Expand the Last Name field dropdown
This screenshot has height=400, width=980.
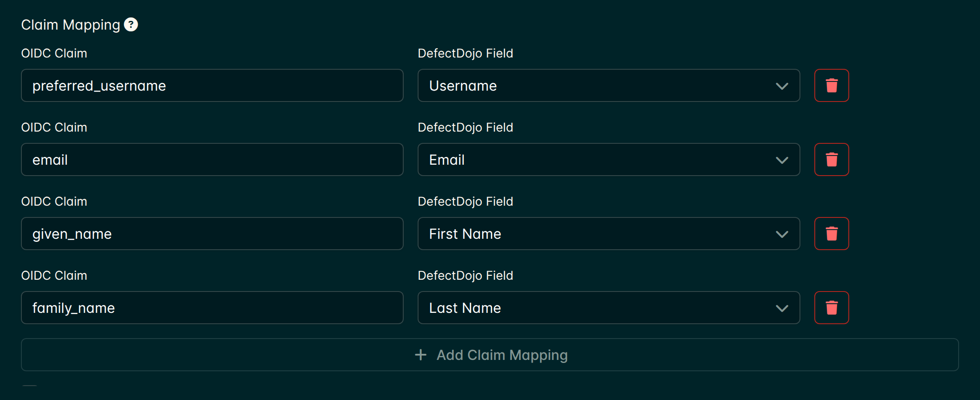coord(609,308)
